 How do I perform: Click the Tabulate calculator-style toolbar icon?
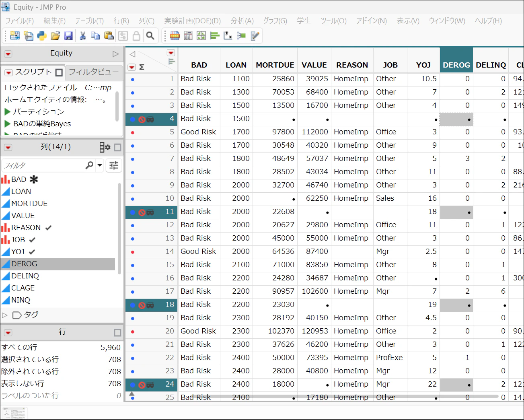click(188, 36)
